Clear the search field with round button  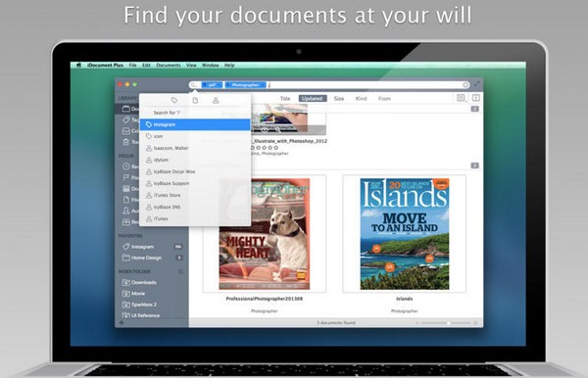click(465, 85)
